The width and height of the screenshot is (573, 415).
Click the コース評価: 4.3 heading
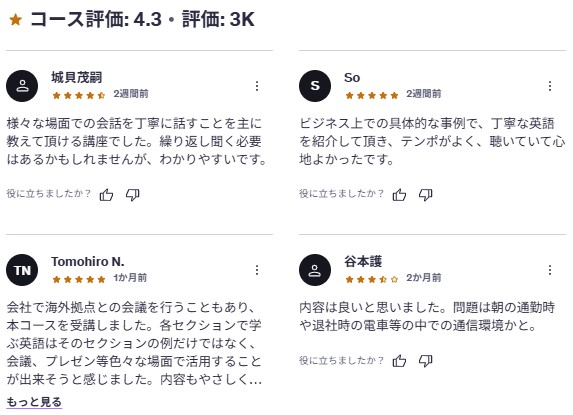pos(96,19)
